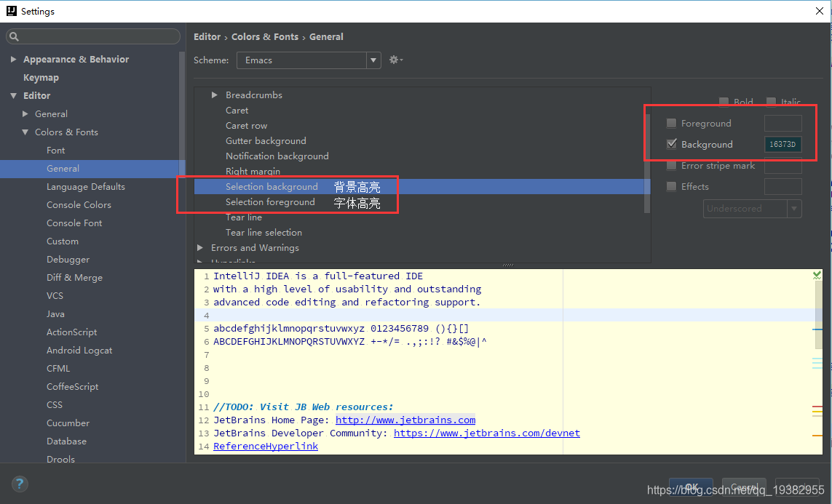Select Font under Colors & Fonts
This screenshot has width=832, height=504.
(x=56, y=150)
